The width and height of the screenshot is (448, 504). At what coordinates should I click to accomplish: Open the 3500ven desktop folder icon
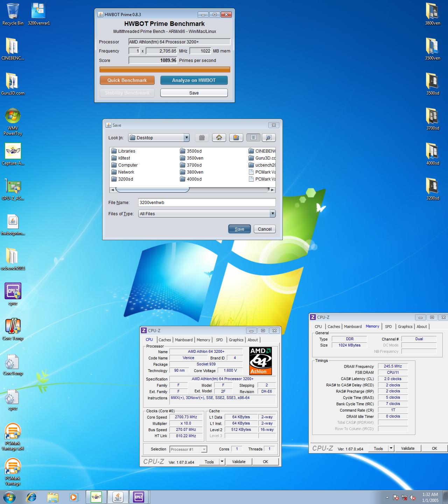click(x=433, y=49)
